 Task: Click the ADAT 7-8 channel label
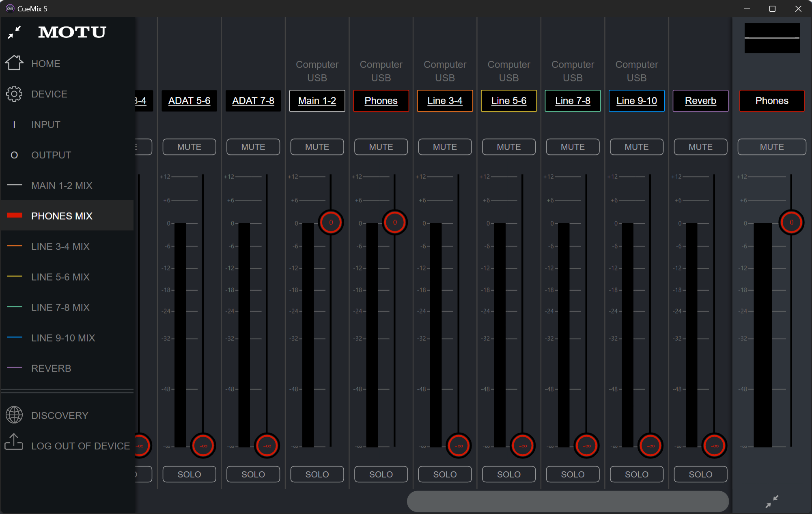(x=253, y=101)
